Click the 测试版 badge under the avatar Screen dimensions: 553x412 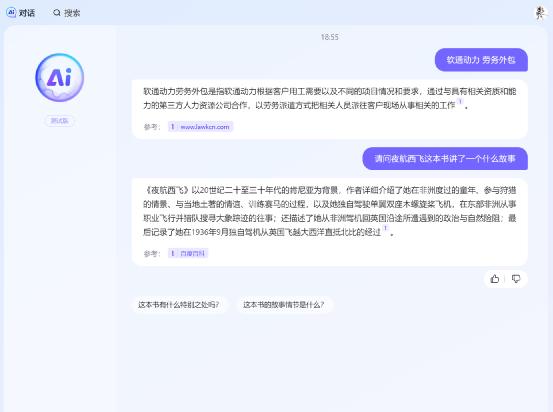coord(60,121)
